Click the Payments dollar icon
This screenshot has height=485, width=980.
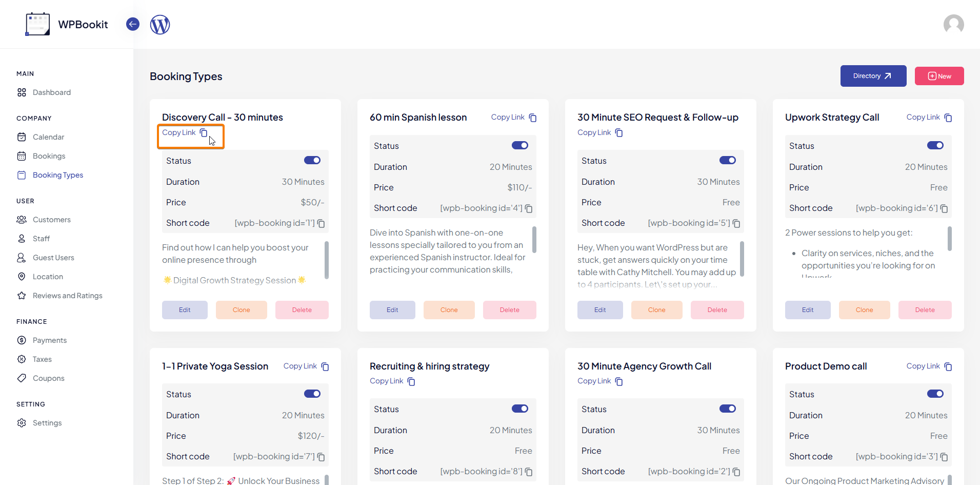[22, 340]
